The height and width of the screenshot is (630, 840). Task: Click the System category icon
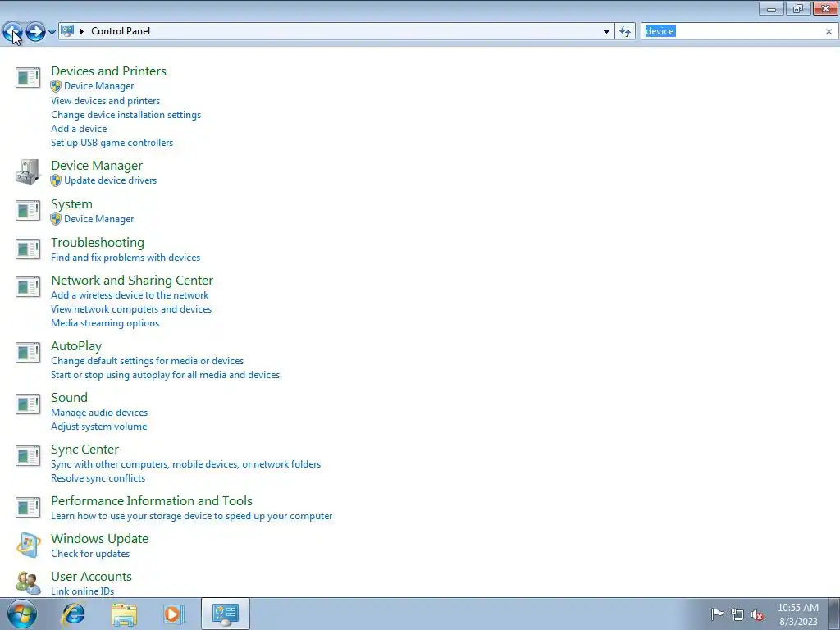coord(28,211)
